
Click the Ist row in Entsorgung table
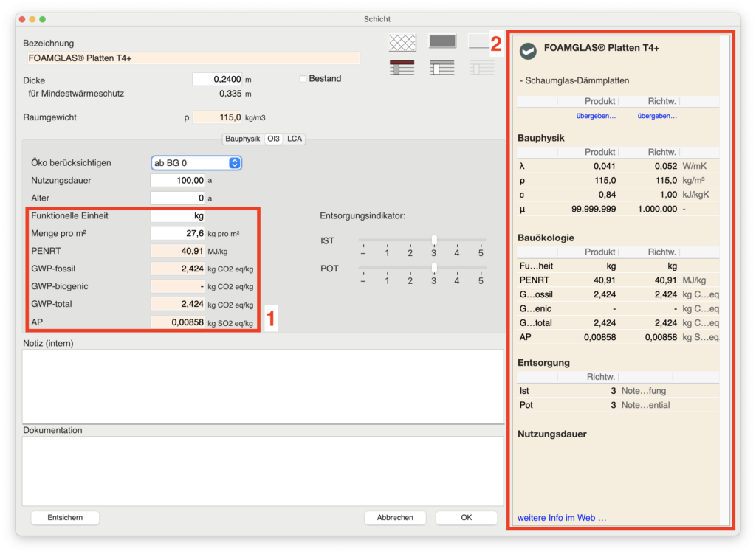click(618, 391)
